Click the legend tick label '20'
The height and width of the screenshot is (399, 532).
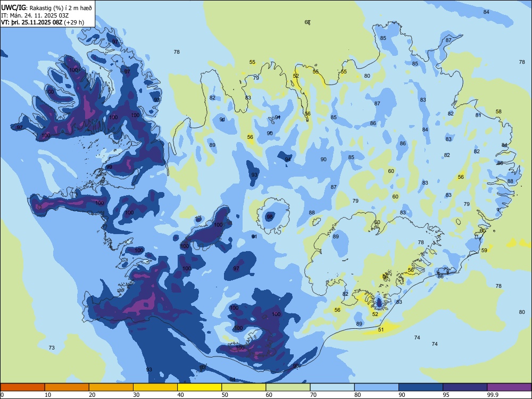coord(92,395)
